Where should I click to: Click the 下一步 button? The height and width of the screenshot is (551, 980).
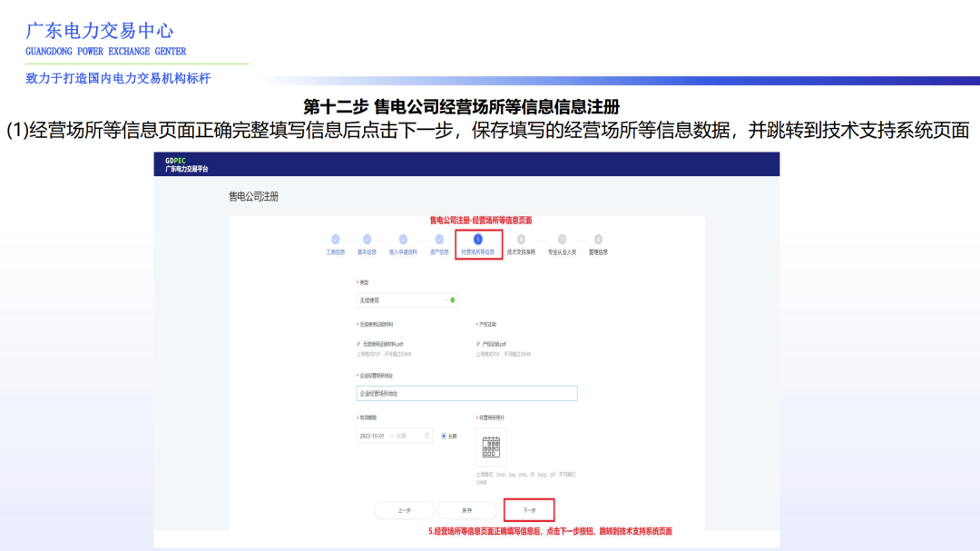click(531, 509)
